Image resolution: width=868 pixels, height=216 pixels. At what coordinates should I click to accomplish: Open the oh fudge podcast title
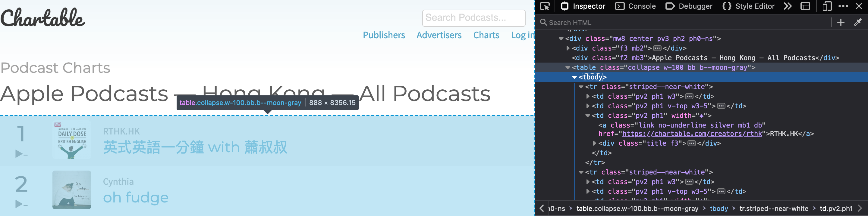[135, 197]
